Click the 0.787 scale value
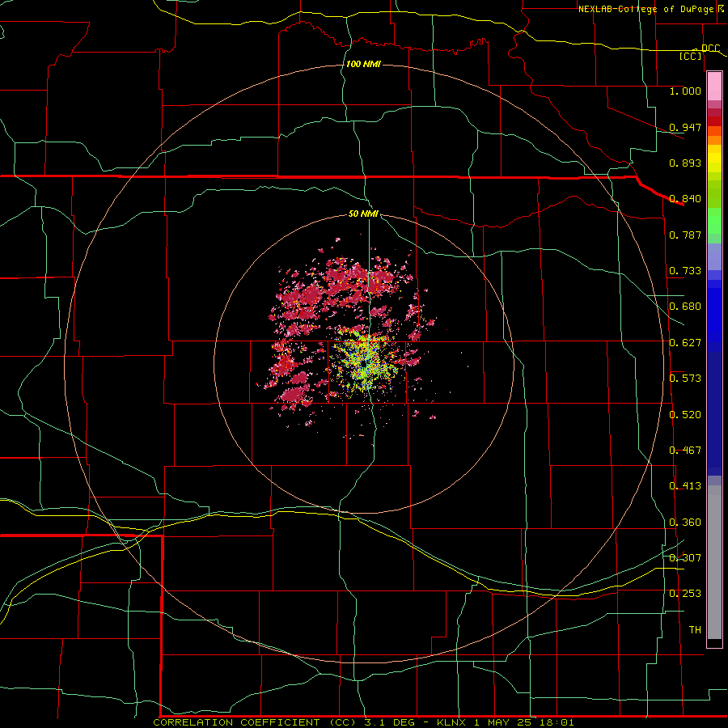Viewport: 728px width, 728px height. coord(685,235)
